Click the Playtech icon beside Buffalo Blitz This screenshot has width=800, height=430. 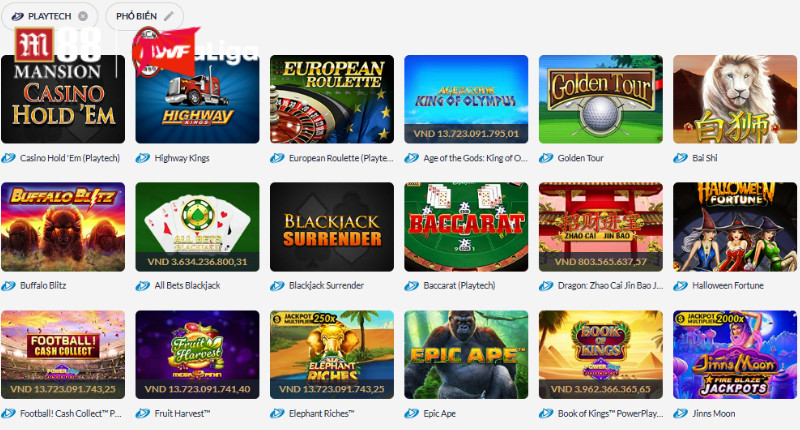point(8,286)
